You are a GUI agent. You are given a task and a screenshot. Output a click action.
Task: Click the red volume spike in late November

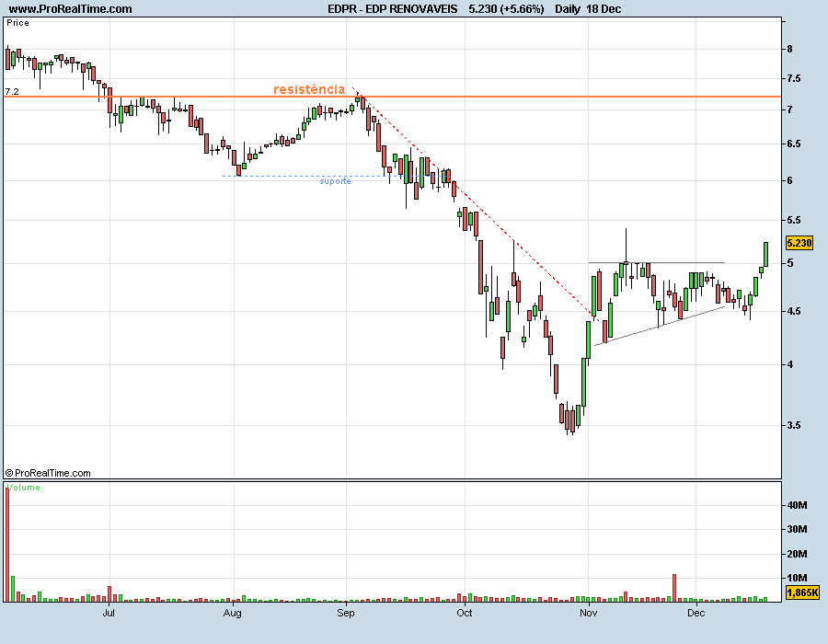pos(674,588)
